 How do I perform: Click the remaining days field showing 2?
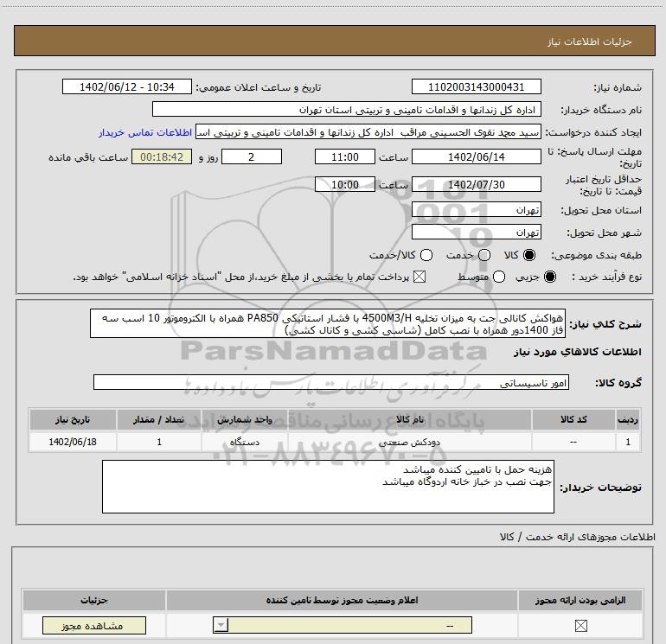pyautogui.click(x=252, y=156)
